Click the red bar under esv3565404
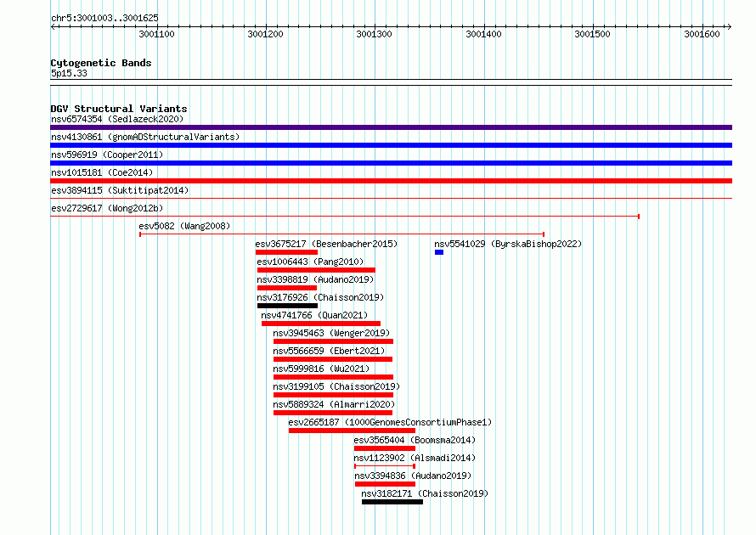The height and width of the screenshot is (535, 756). pos(385,448)
